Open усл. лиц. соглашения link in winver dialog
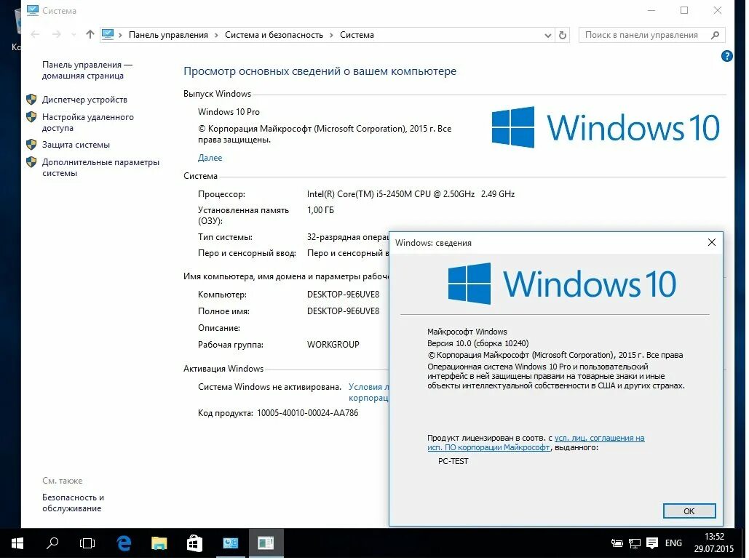Viewport: 749px width, 560px height. click(x=536, y=443)
